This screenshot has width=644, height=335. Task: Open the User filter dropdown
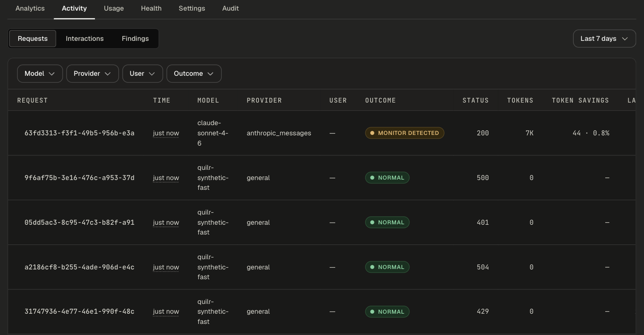coord(143,74)
